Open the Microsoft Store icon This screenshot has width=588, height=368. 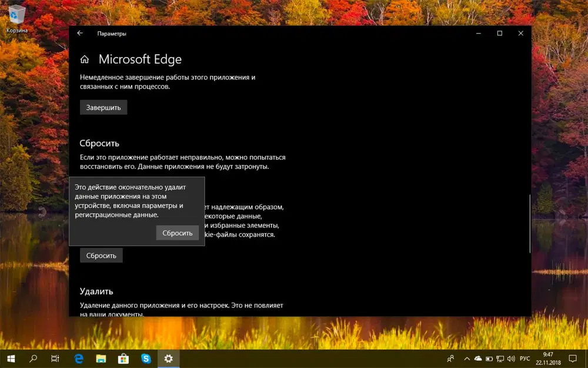coord(123,359)
